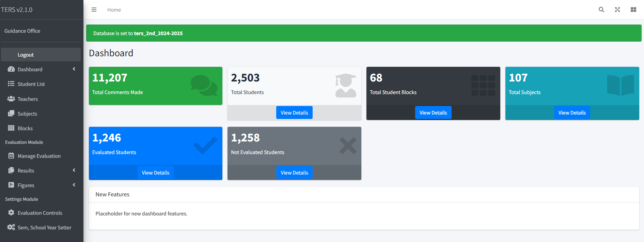Click the Teachers group icon in sidebar
Screen dimensions: 644x242
pos(11,99)
